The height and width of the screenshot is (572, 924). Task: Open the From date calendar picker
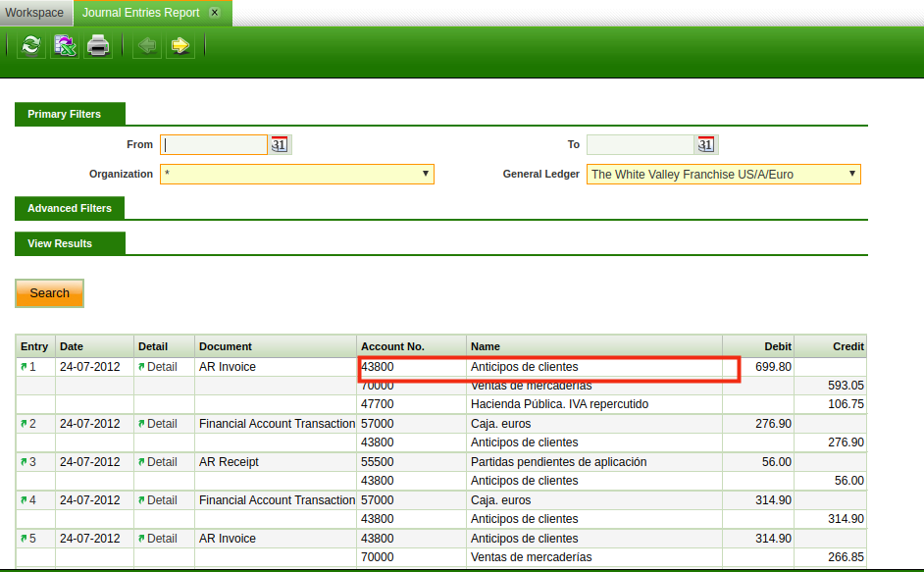tap(280, 145)
